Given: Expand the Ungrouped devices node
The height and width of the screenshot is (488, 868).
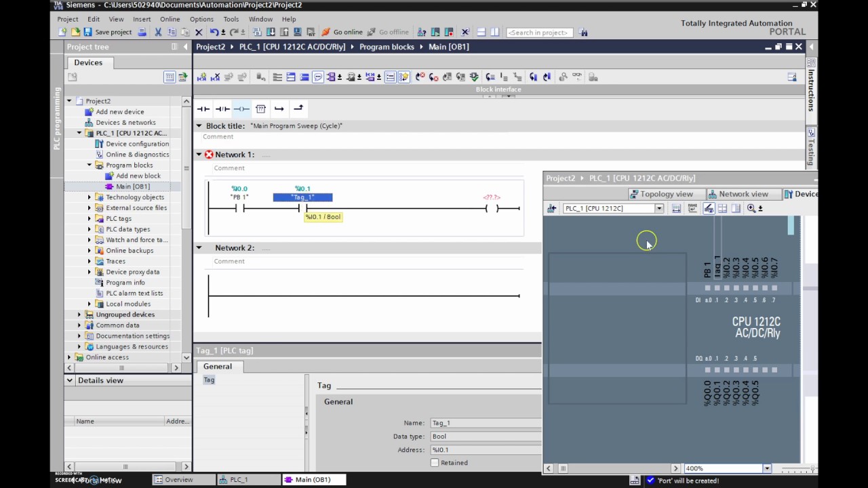Looking at the screenshot, I should point(79,314).
